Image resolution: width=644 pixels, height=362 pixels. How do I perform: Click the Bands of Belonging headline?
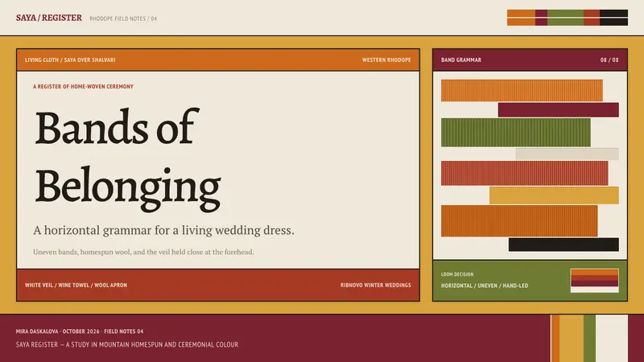click(128, 159)
